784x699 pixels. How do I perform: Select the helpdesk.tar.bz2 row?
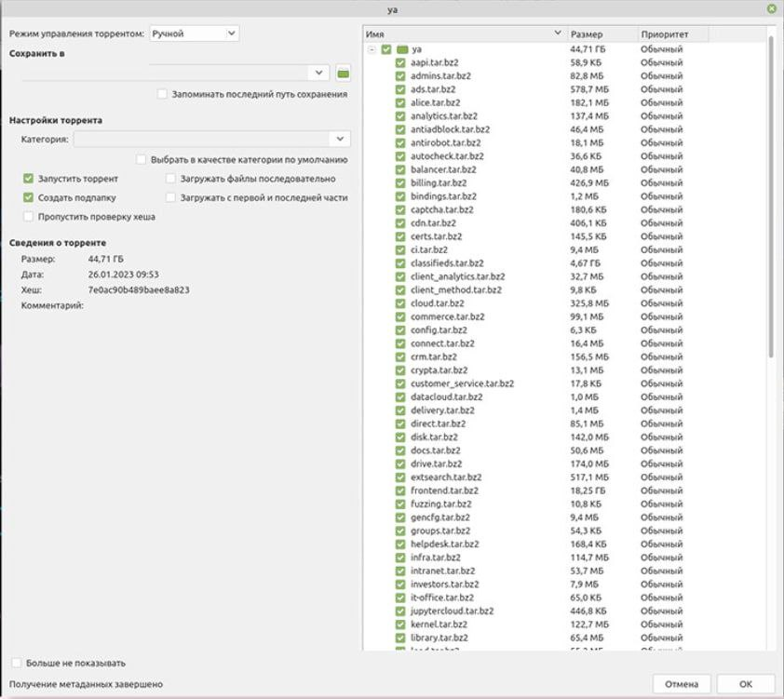[x=564, y=544]
